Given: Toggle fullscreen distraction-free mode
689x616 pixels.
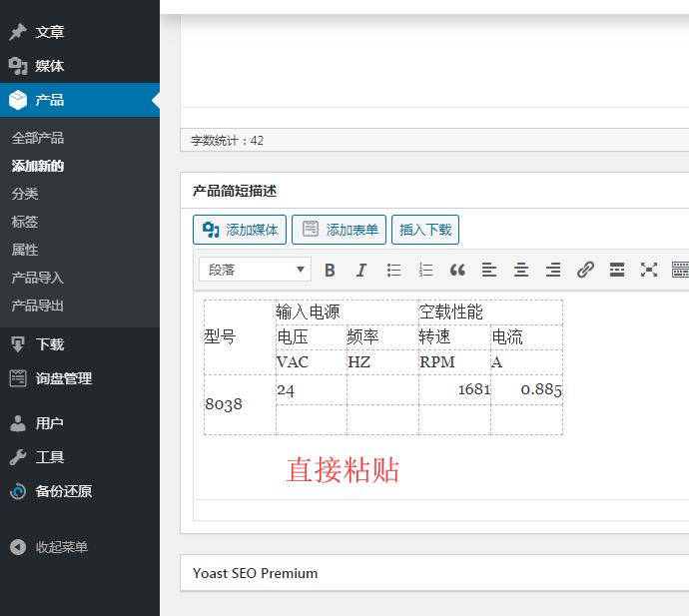Looking at the screenshot, I should pos(649,270).
